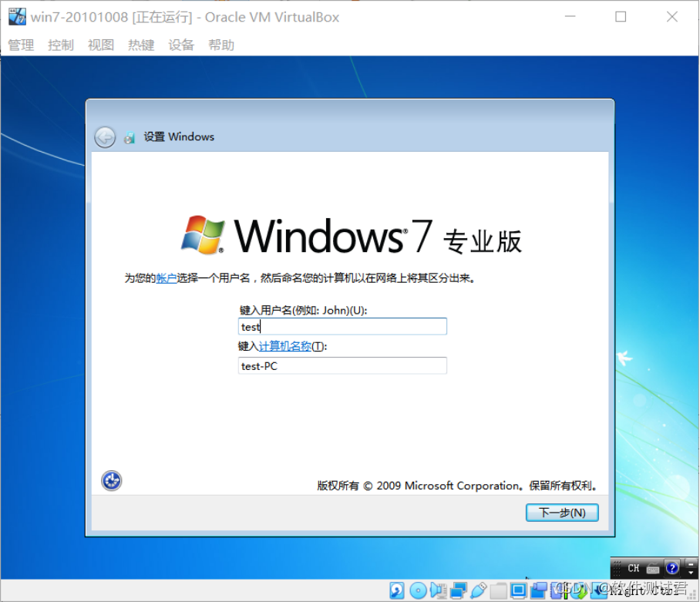Click the 计算机名称 hyperlink

pos(284,346)
